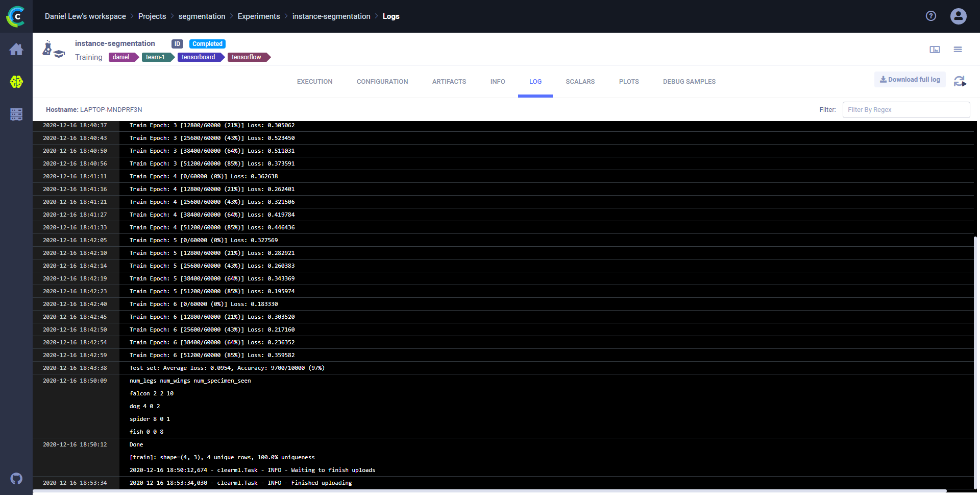
Task: Click the ID badge of experiment
Action: click(x=177, y=44)
